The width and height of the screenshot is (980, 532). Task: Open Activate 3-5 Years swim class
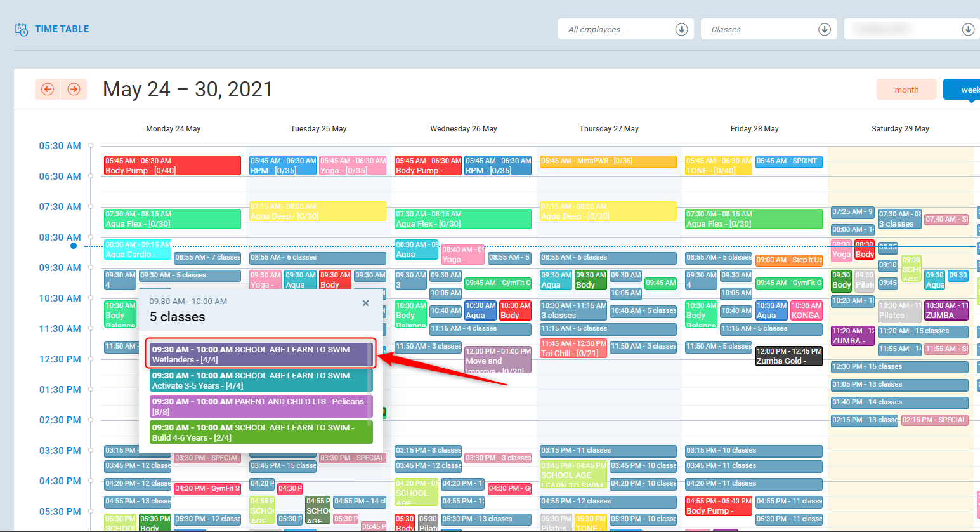[x=260, y=380]
